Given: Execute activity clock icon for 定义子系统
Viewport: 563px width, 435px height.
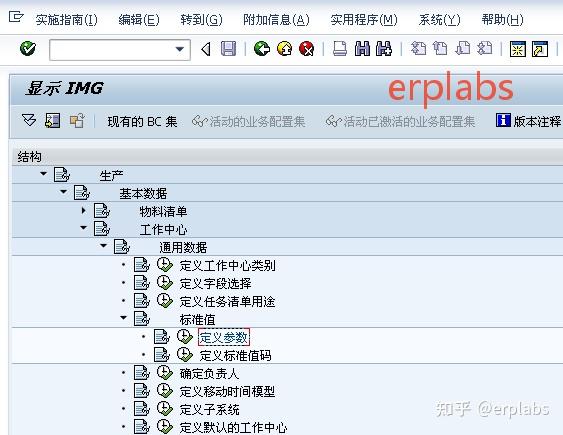Looking at the screenshot, I should click(165, 408).
